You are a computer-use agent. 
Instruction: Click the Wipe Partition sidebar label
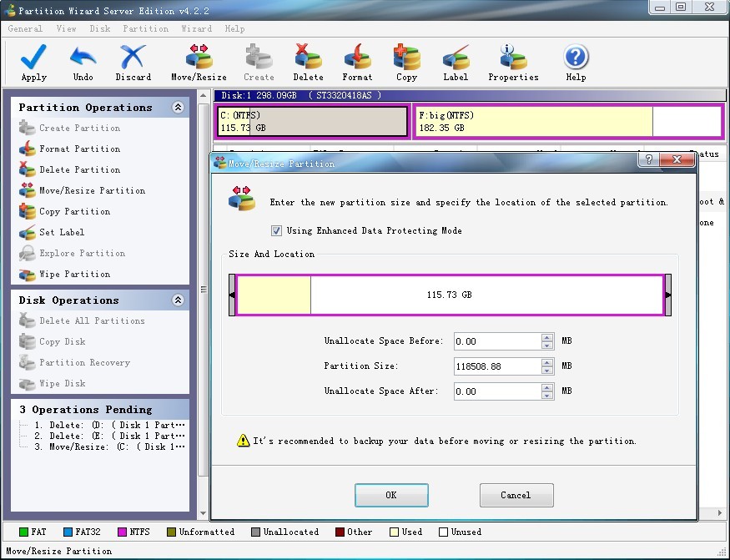[74, 274]
